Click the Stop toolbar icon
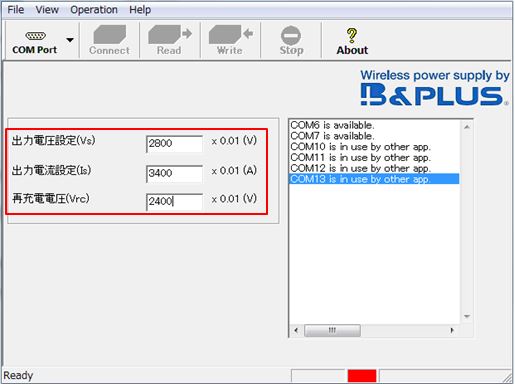This screenshot has width=515, height=384. pyautogui.click(x=291, y=35)
